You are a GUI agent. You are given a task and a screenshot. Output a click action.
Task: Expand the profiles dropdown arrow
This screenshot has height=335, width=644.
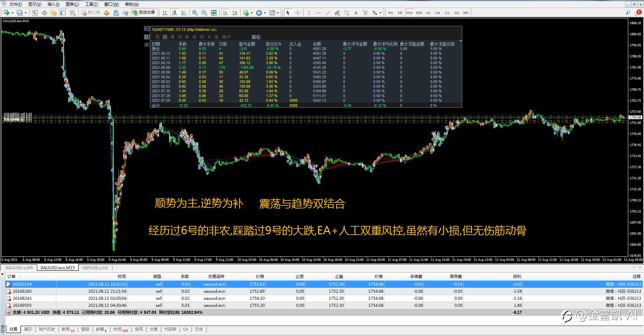(x=25, y=13)
